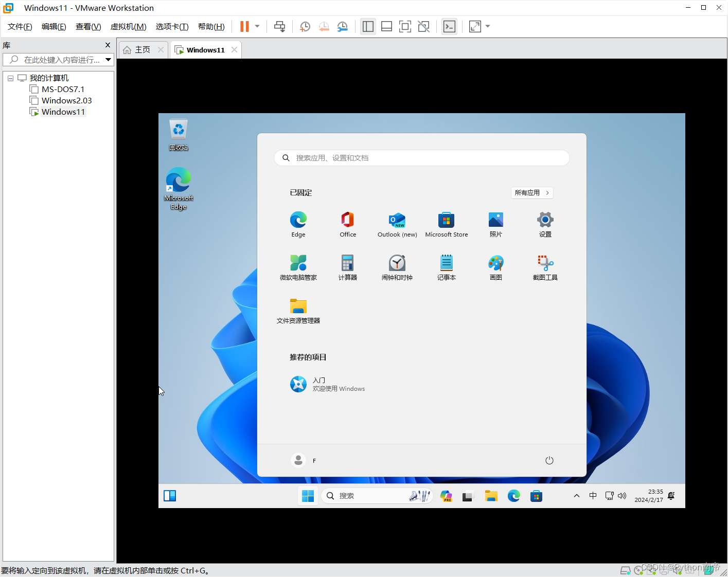Screen dimensions: 728x577
Task: Open the 文件(F) menu
Action: click(x=20, y=27)
